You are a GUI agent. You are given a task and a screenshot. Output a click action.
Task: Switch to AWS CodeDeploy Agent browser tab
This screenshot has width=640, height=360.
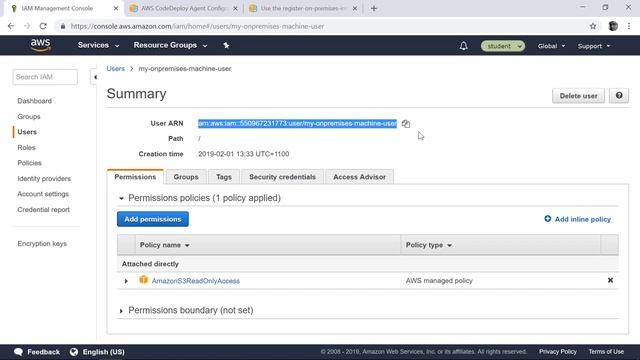(x=183, y=8)
